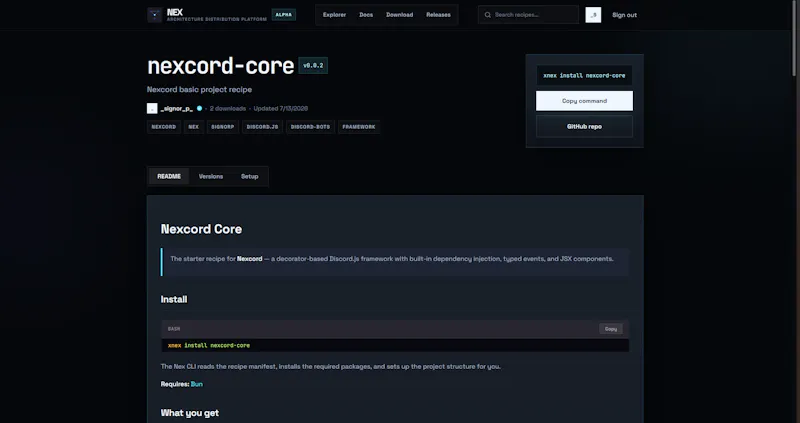Focus the Search recipes input field
Screen dimensions: 800x423
(x=529, y=15)
